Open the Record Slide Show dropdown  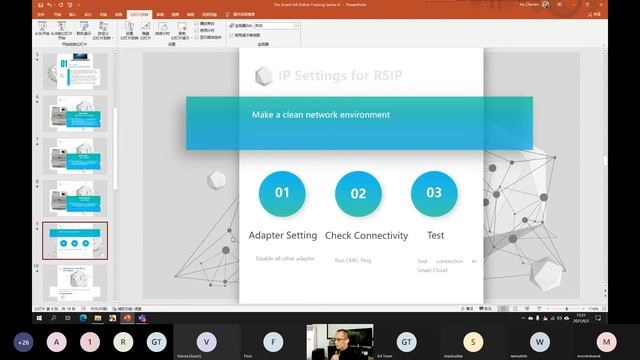[182, 31]
